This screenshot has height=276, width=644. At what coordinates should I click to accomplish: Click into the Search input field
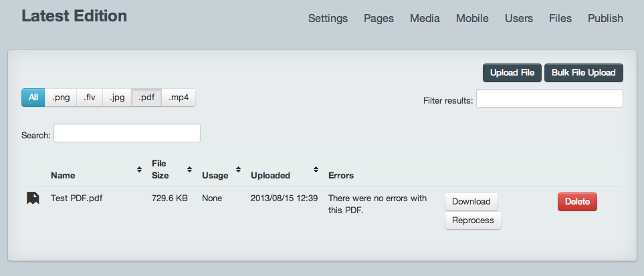(x=127, y=133)
